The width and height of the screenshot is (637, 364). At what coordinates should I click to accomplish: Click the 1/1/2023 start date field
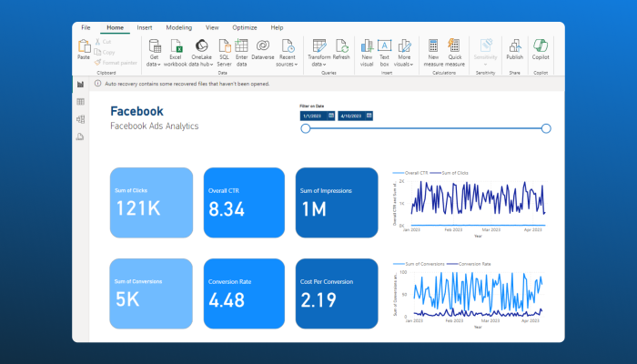313,116
